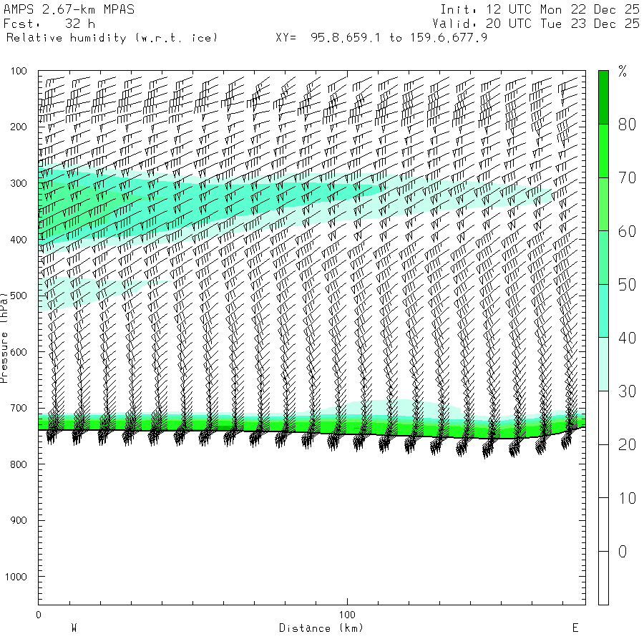The image size is (644, 644).
Task: Pick the color band between 60 and 70
Action: (603, 204)
